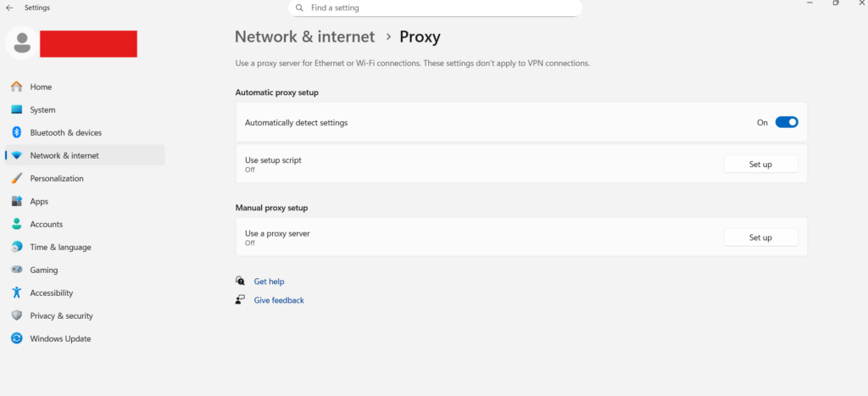
Task: Click the Proxy page title
Action: [x=420, y=36]
